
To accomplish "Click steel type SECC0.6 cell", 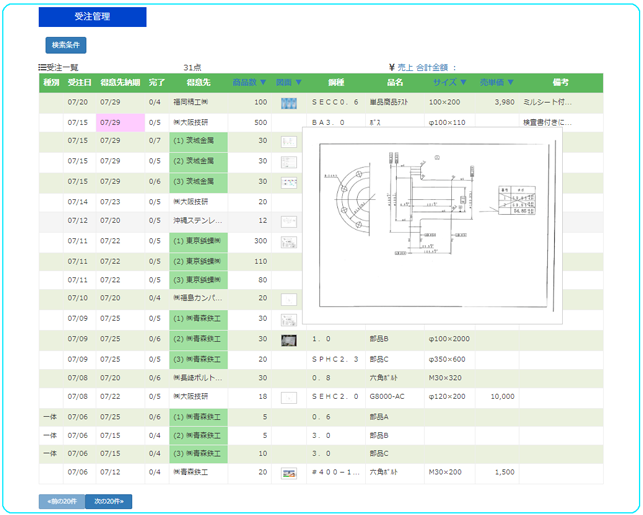I will (336, 102).
